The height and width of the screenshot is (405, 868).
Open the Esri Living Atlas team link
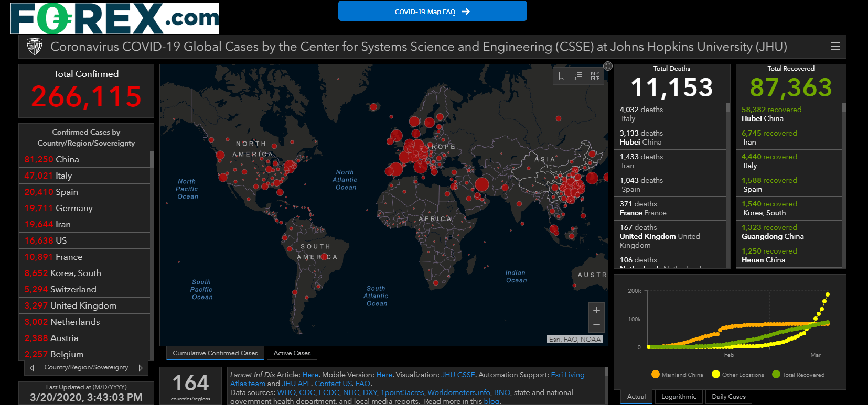pos(567,375)
